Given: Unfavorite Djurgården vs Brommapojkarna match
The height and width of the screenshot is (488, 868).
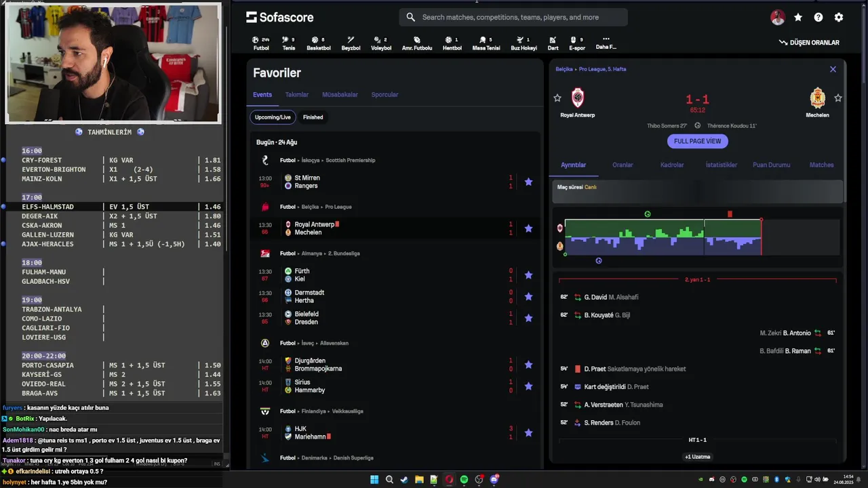Looking at the screenshot, I should tap(528, 365).
